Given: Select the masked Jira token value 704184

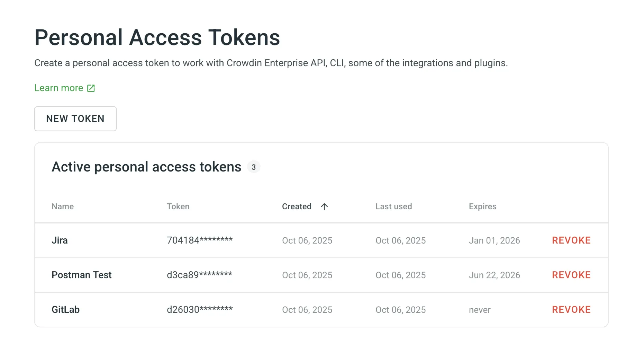Looking at the screenshot, I should pos(200,240).
